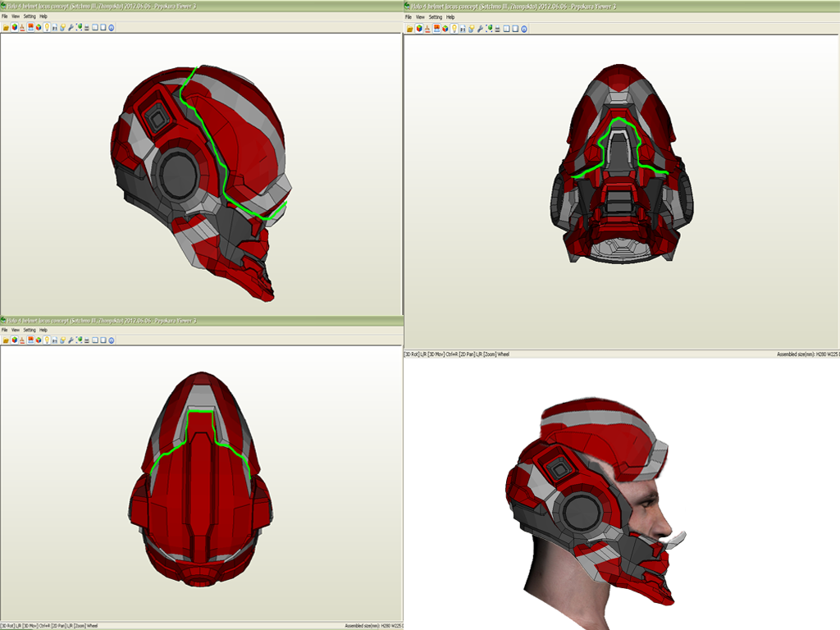Toggle red picture texture icon in upper-left window
Screen dimensions: 840x630
click(x=30, y=27)
